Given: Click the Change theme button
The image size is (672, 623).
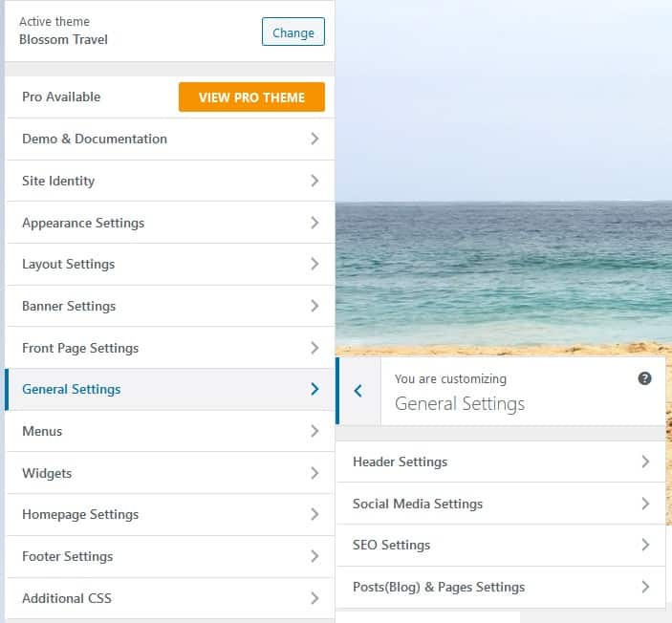Looking at the screenshot, I should coord(293,32).
